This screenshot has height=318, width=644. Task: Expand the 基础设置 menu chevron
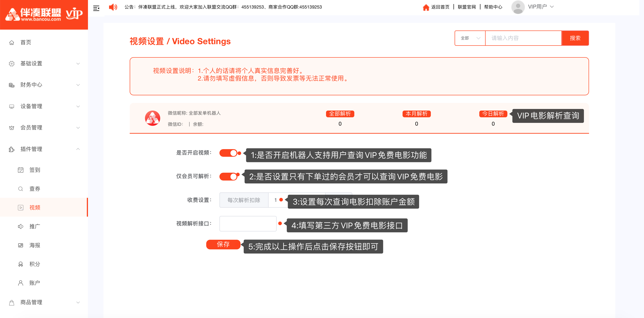pyautogui.click(x=78, y=64)
